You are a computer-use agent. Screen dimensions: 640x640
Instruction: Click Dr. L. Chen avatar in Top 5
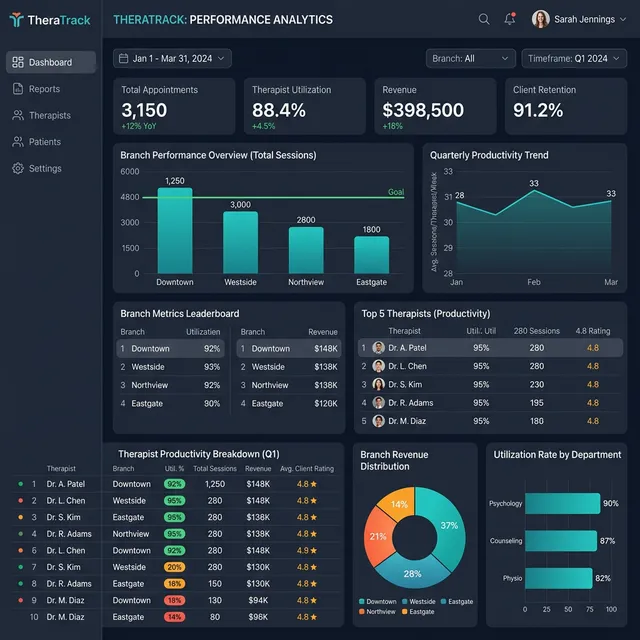378,366
